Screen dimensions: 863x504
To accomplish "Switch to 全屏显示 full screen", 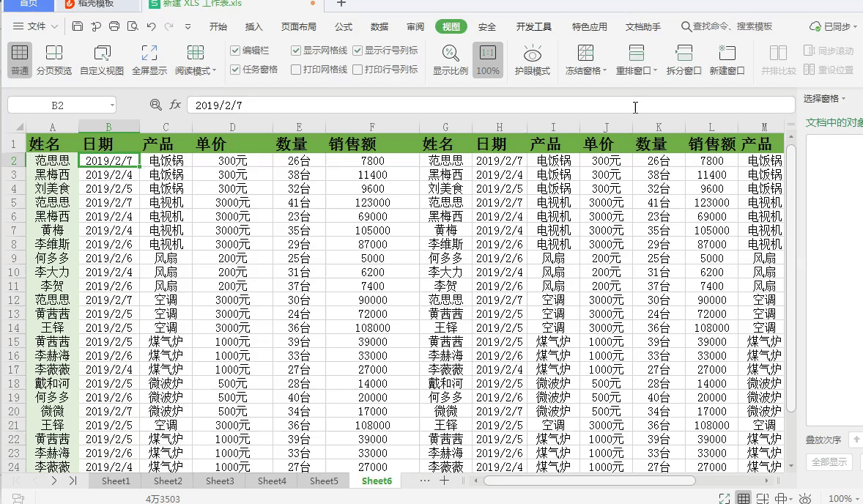I will click(149, 59).
